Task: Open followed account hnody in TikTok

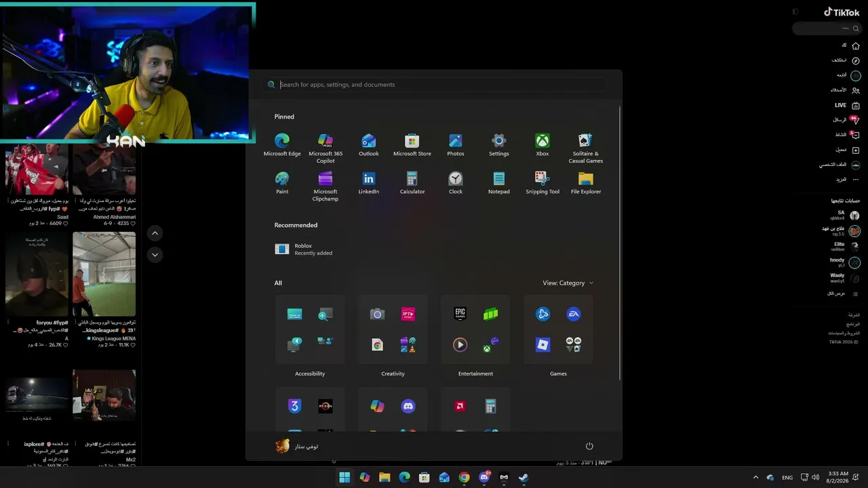Action: (845, 262)
